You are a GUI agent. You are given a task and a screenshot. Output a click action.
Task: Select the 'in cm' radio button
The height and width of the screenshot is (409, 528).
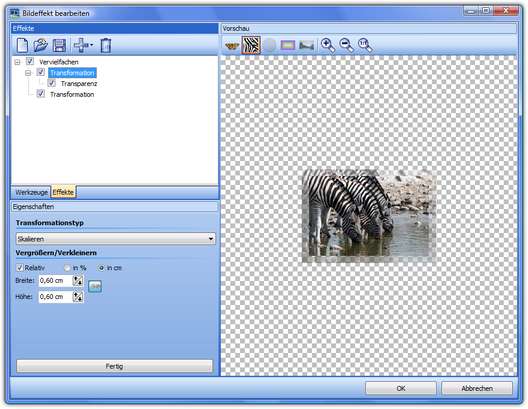pos(101,268)
